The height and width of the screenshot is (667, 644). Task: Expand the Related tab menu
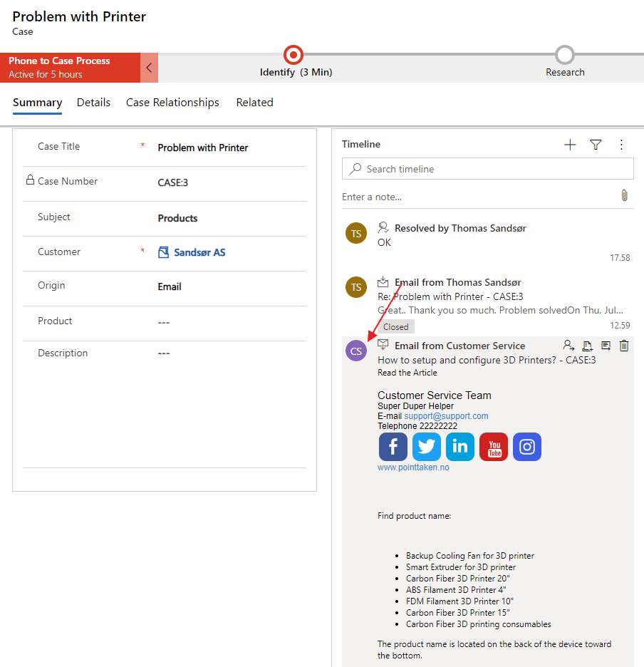coord(254,103)
